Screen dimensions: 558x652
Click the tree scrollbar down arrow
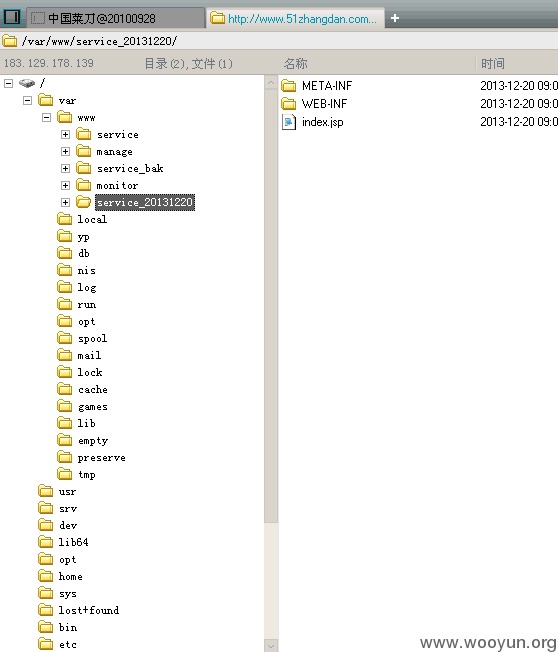coord(271,646)
